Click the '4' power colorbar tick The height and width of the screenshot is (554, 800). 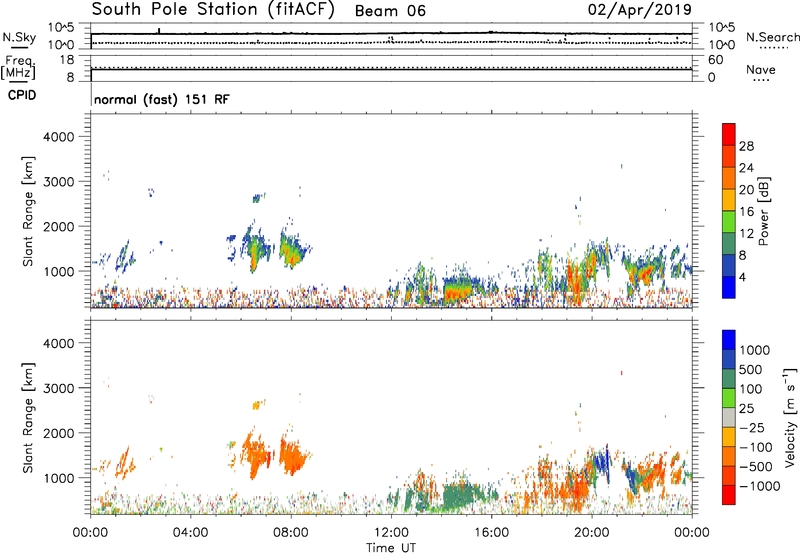click(x=743, y=277)
